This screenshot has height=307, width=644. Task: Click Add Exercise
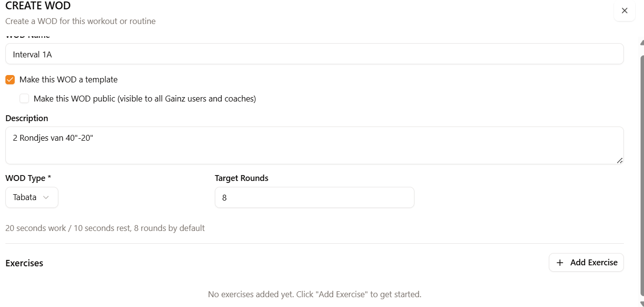point(586,262)
